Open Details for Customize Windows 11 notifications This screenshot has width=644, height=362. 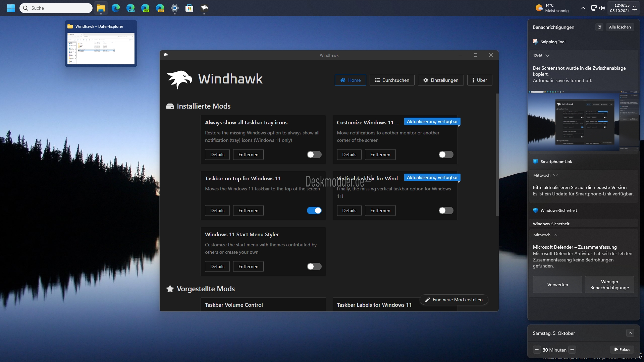[349, 155]
